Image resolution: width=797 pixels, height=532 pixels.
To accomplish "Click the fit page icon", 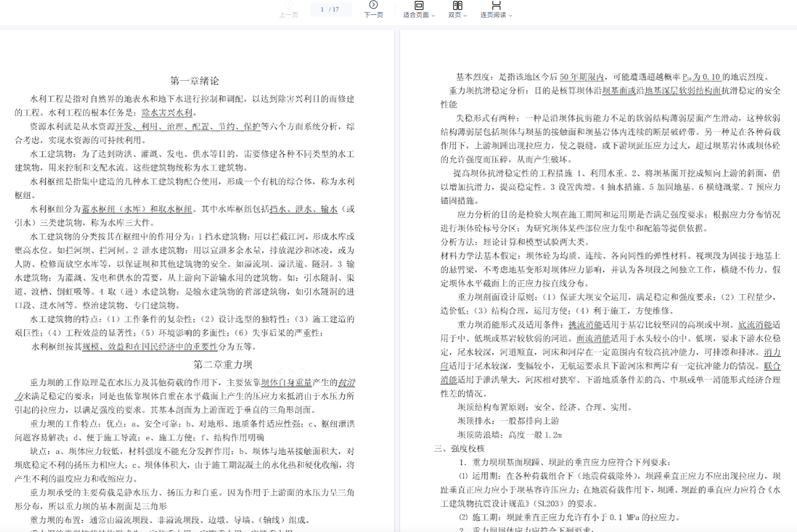I will 419,5.
